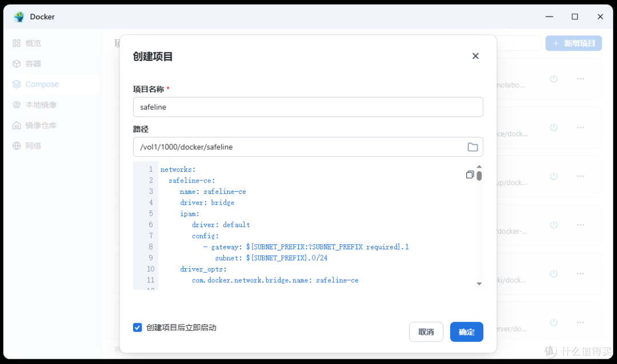Click the Docker app logo icon

click(19, 17)
